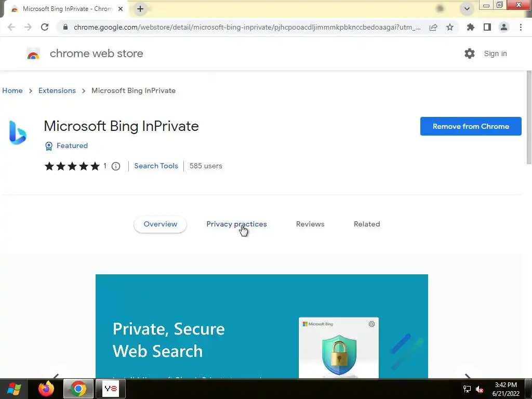Expand the tab search dropdown arrow

pos(467,9)
